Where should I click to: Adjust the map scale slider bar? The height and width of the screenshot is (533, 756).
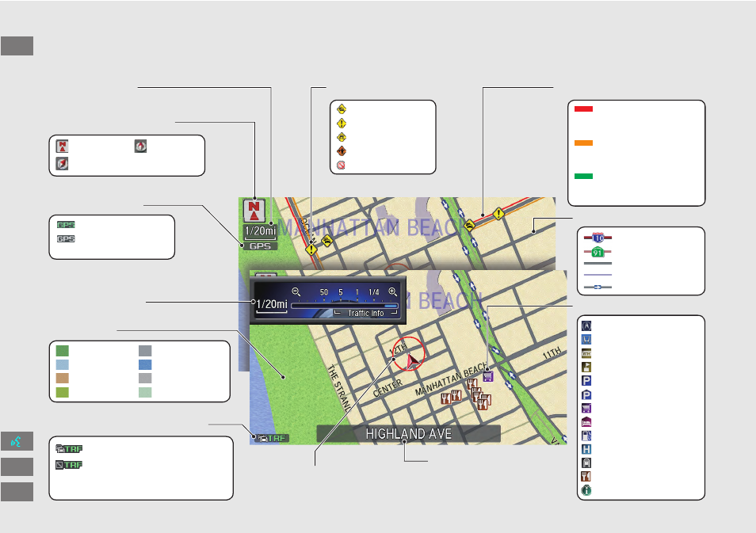(x=344, y=306)
